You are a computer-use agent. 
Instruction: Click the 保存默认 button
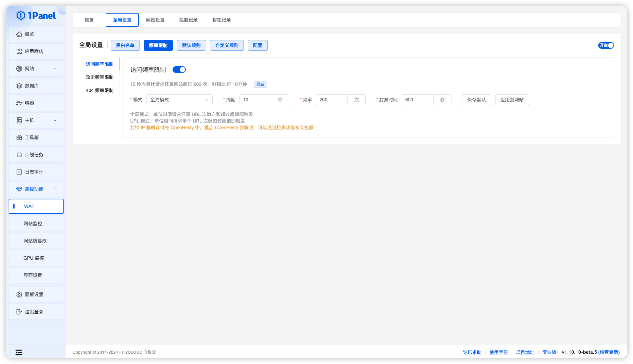click(x=476, y=100)
